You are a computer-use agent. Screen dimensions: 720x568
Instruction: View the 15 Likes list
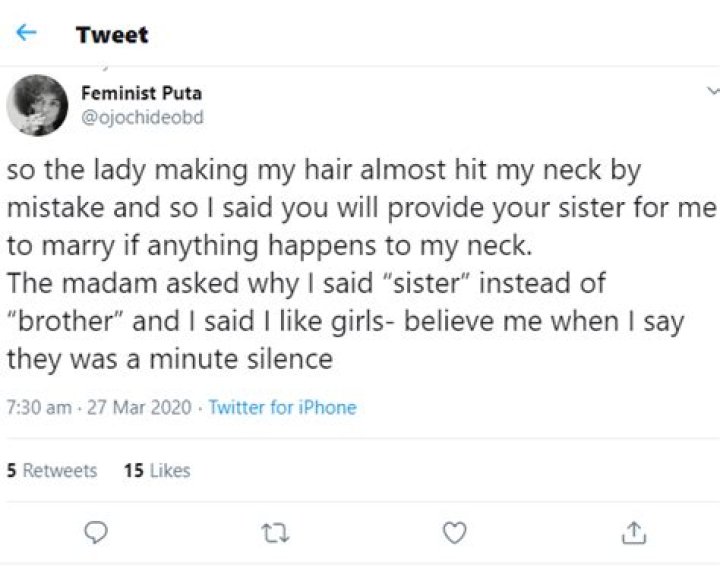[x=156, y=470]
